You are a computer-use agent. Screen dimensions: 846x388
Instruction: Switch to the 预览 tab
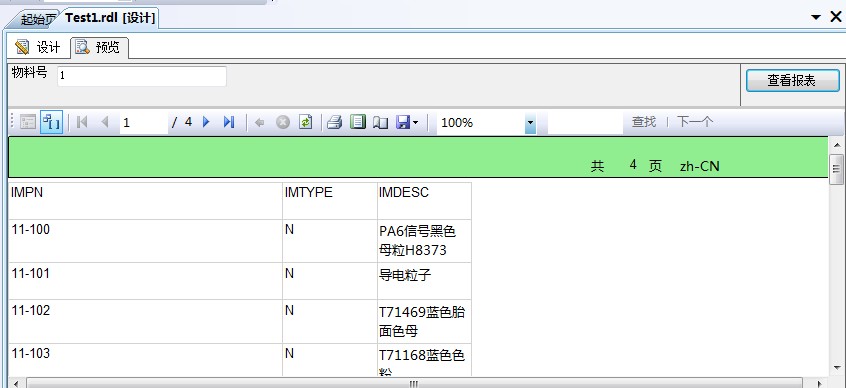pyautogui.click(x=99, y=47)
